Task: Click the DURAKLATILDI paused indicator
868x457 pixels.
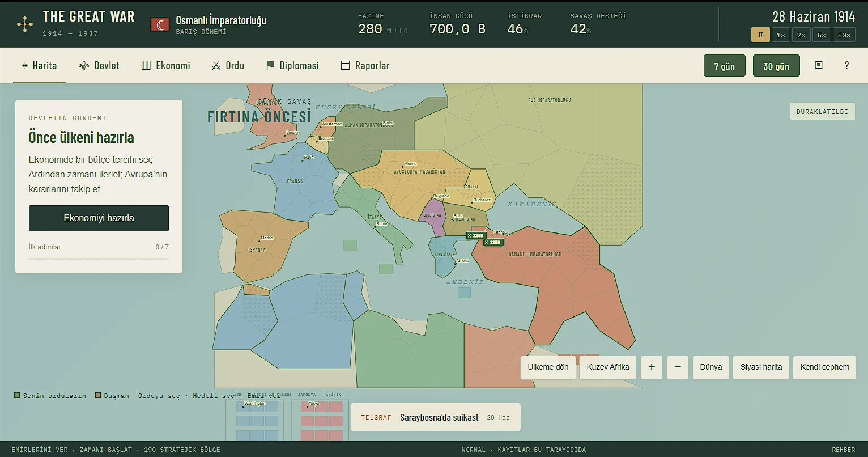Action: 822,111
